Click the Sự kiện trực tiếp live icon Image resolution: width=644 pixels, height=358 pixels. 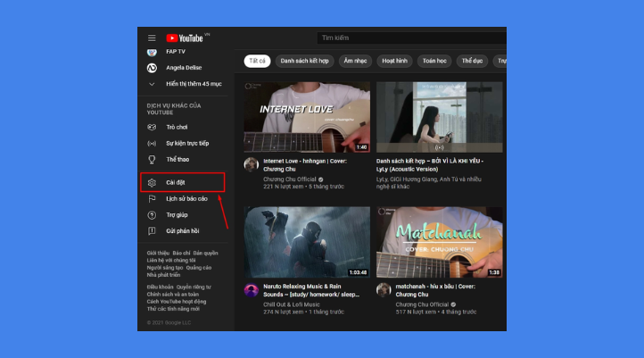pyautogui.click(x=152, y=144)
